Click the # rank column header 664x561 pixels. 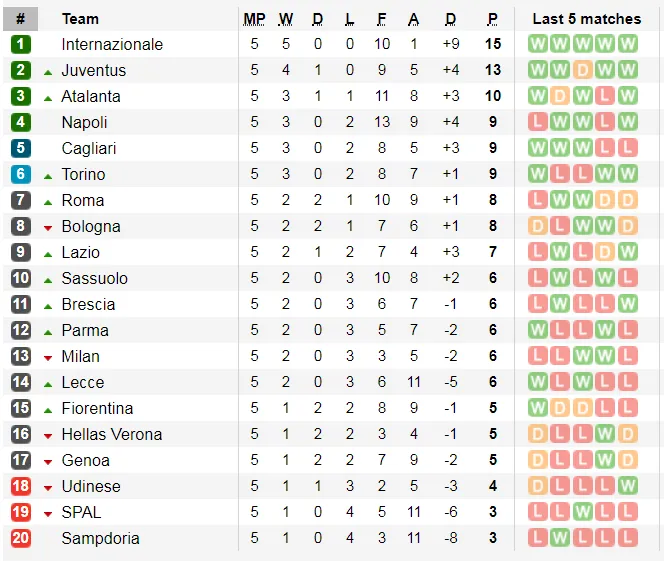(21, 18)
